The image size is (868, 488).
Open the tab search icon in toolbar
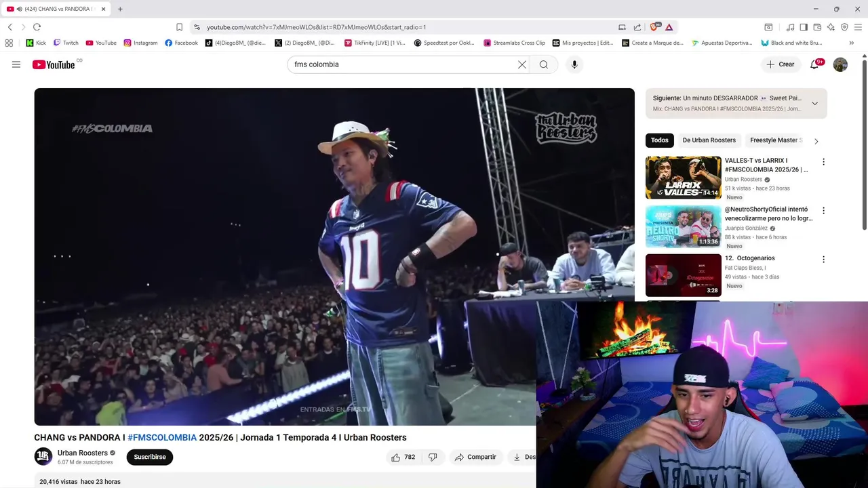click(768, 27)
